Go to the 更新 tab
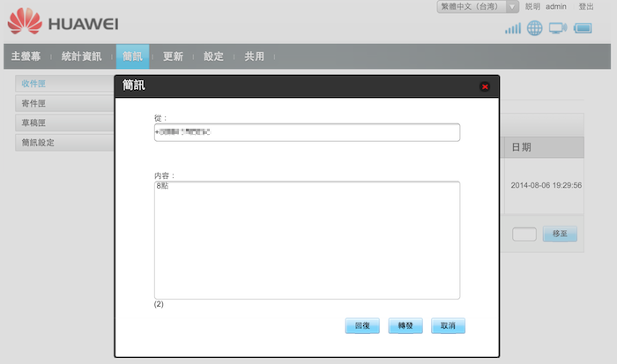The image size is (617, 364). pyautogui.click(x=173, y=56)
